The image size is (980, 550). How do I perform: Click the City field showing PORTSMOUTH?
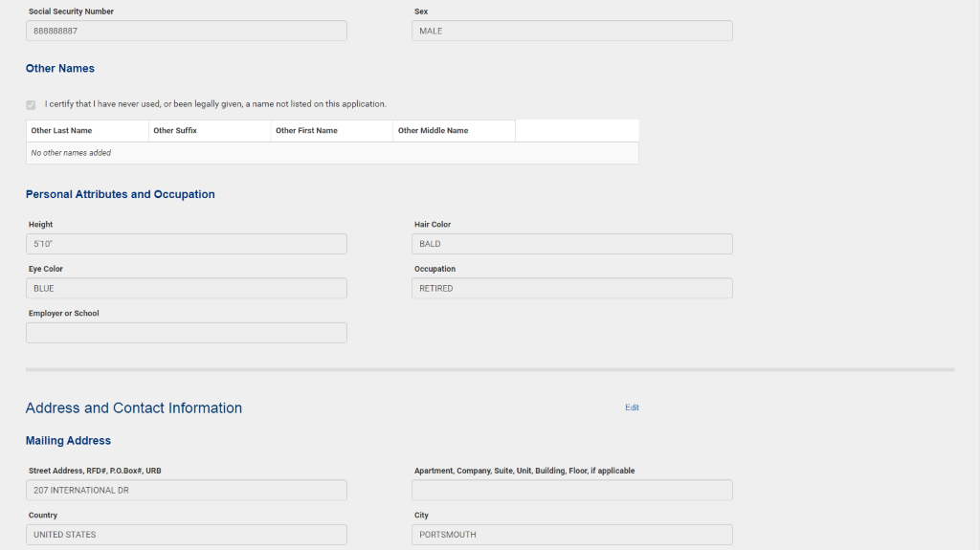571,535
